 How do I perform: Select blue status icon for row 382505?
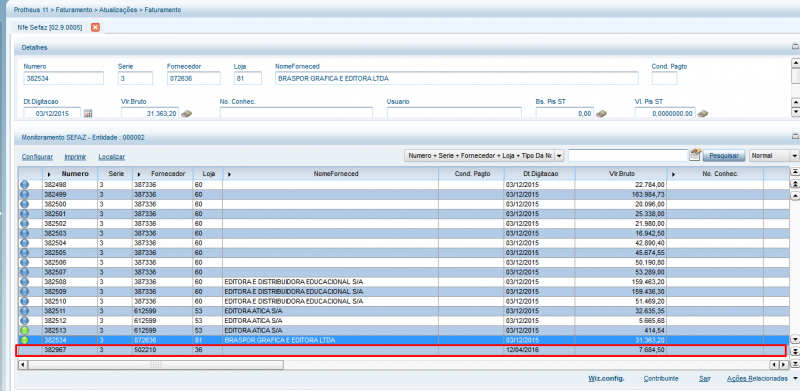[24, 253]
